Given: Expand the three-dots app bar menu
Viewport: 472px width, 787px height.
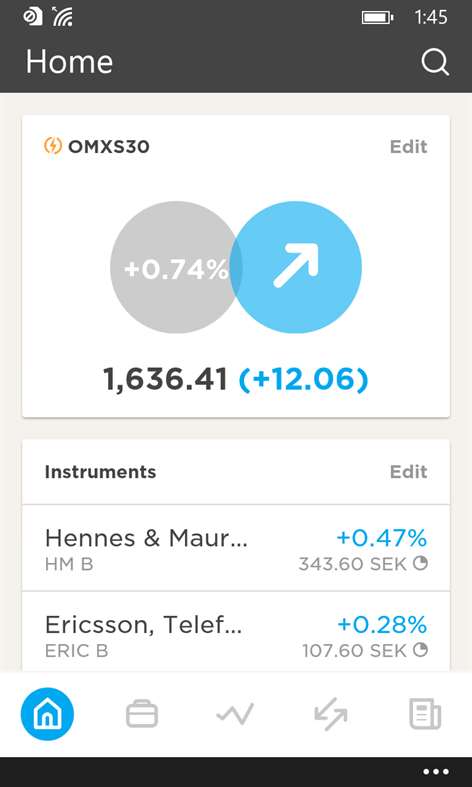Looking at the screenshot, I should tap(436, 772).
